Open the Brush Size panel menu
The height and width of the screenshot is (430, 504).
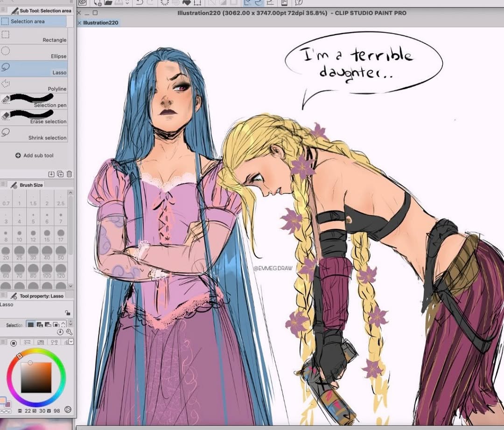click(3, 184)
